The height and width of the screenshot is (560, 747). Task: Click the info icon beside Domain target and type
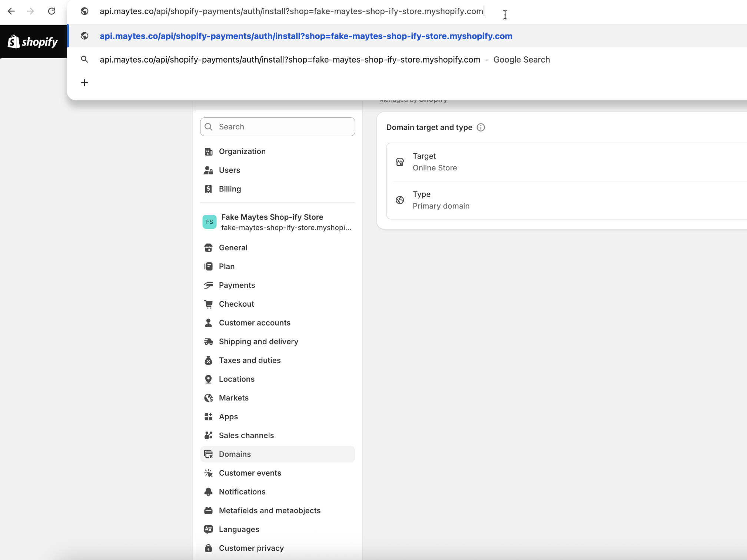[x=481, y=127]
